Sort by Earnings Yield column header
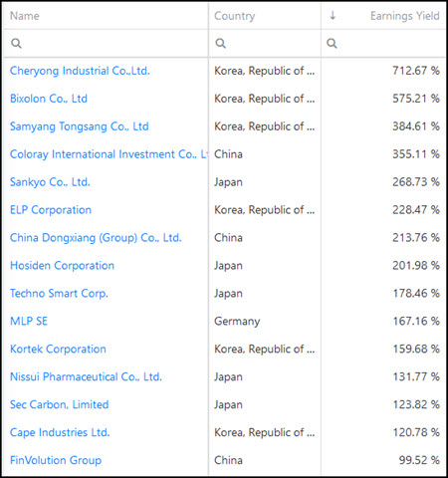The image size is (448, 478). point(405,16)
